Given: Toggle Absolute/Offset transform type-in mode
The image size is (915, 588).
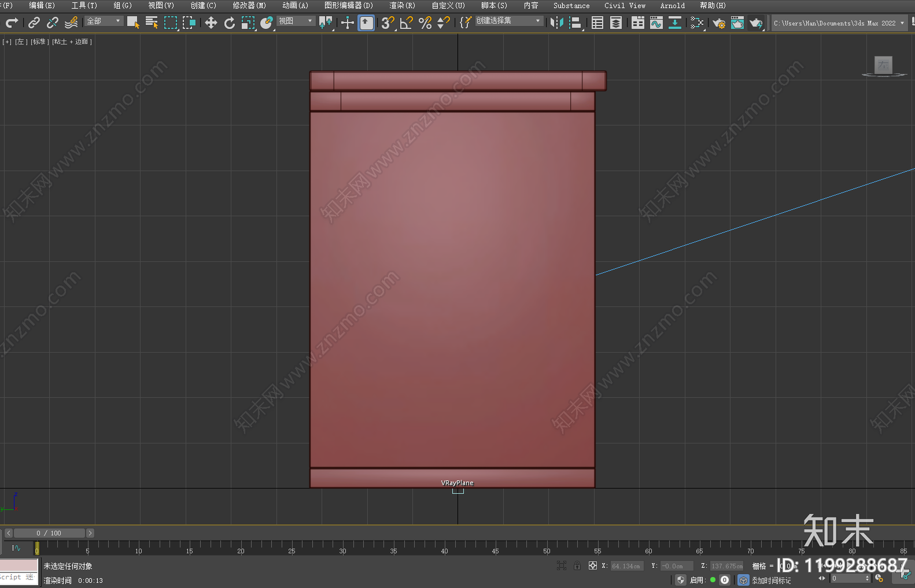Looking at the screenshot, I should pos(593,565).
